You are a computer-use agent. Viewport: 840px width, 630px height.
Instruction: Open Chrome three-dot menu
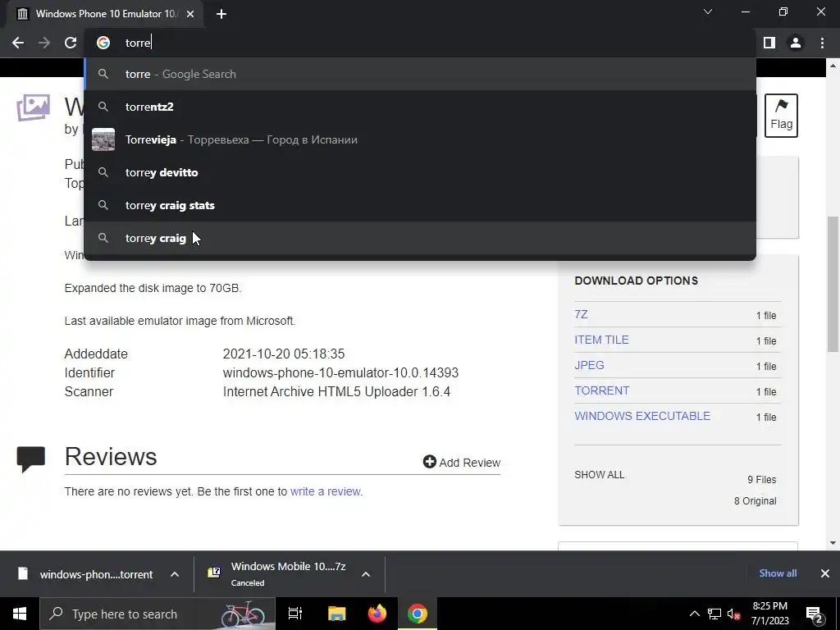tap(822, 43)
